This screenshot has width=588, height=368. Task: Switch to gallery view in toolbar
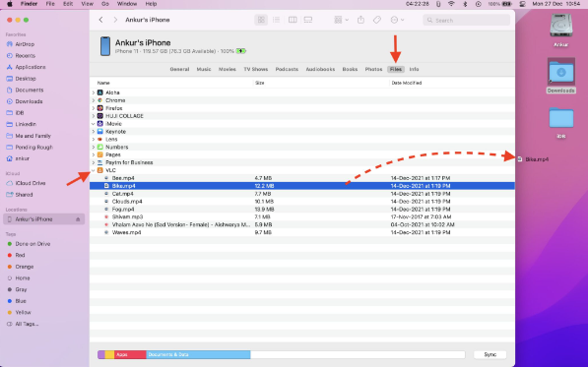tap(308, 20)
